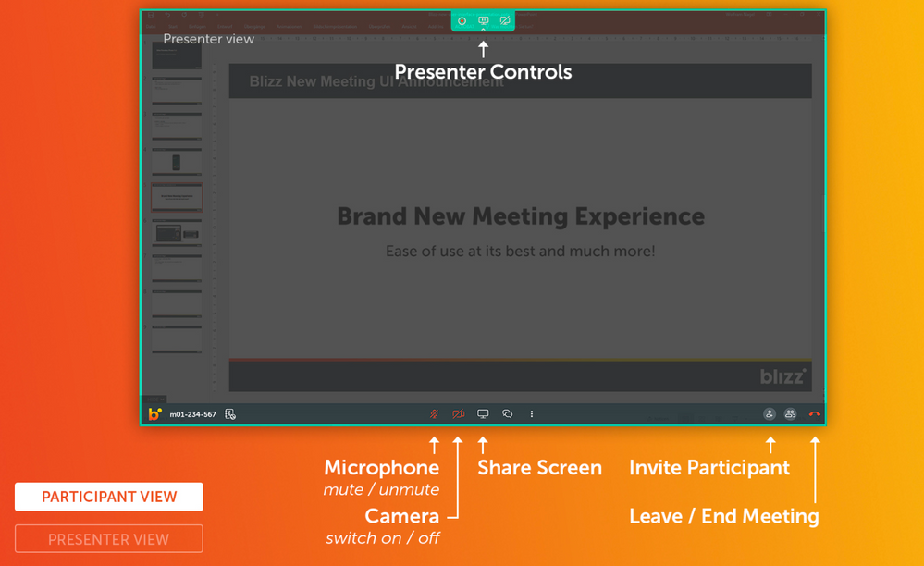Select slide 6 thumbnail with app screenshots
924x566 pixels.
[x=177, y=233]
